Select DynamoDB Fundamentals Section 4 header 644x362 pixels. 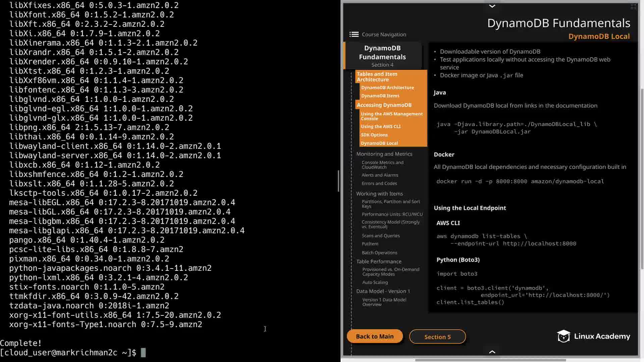click(x=382, y=56)
